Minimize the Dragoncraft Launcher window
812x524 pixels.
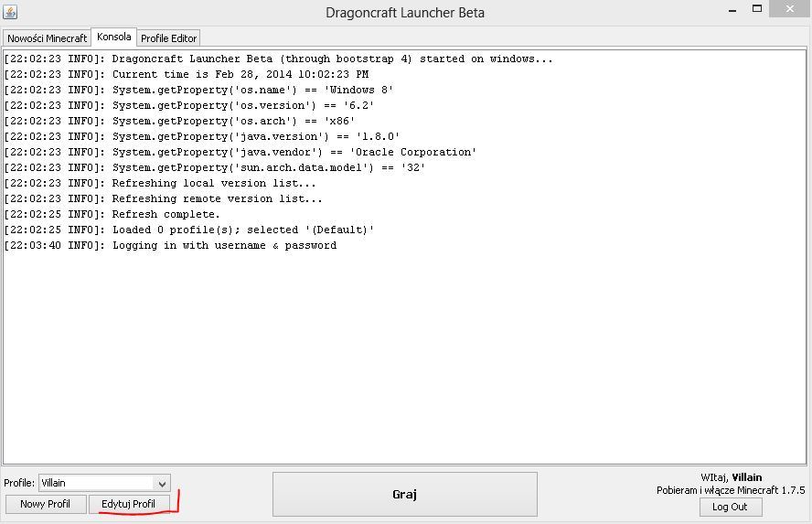(732, 10)
